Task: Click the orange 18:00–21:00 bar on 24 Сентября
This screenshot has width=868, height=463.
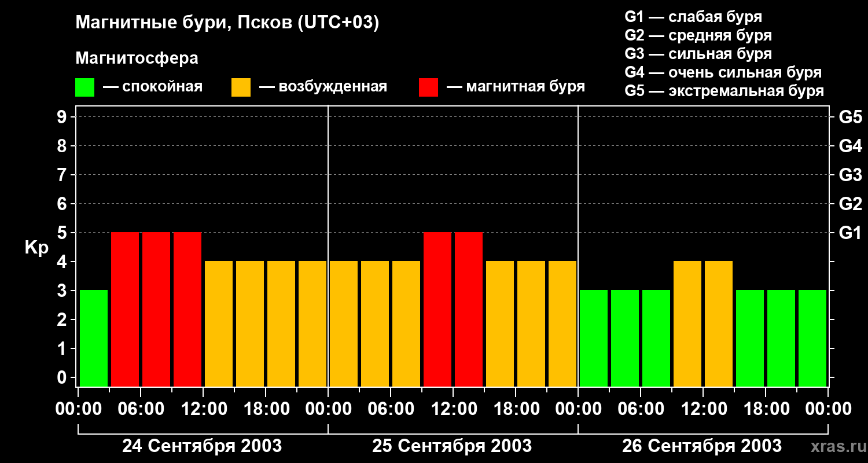Action: click(x=281, y=324)
